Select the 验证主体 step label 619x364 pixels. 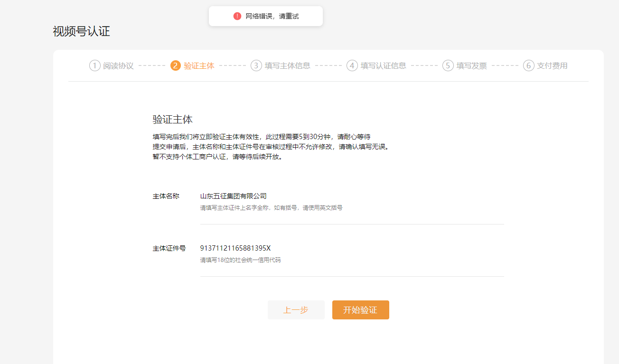coord(199,65)
